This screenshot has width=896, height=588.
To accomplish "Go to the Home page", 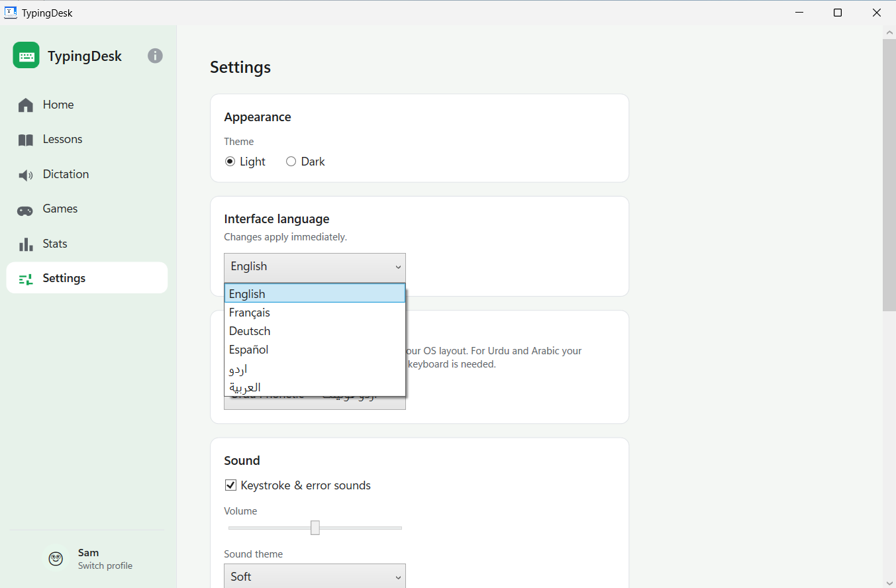I will [x=87, y=105].
